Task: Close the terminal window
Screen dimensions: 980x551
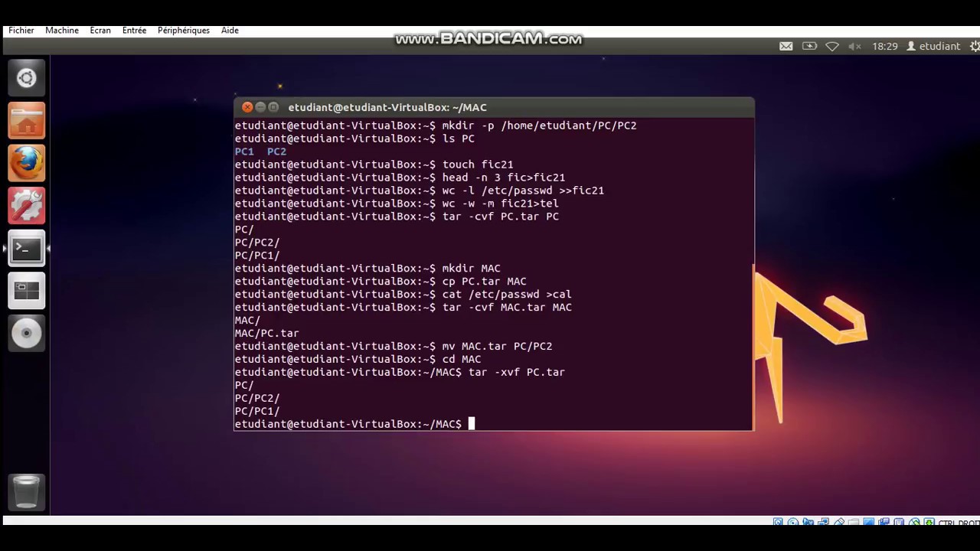Action: (x=247, y=107)
